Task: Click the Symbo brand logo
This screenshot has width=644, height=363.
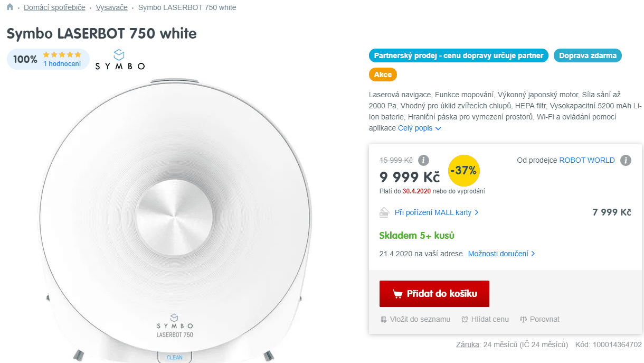Action: [120, 60]
